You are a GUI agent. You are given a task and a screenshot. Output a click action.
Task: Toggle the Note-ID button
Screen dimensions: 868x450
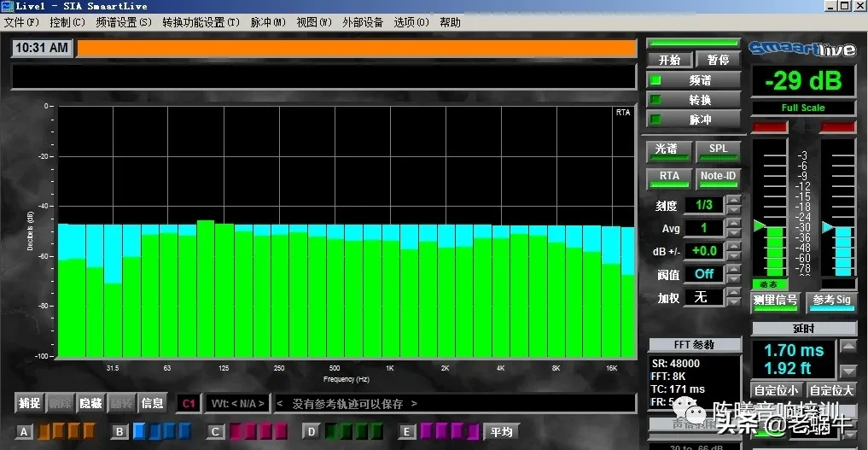[718, 178]
